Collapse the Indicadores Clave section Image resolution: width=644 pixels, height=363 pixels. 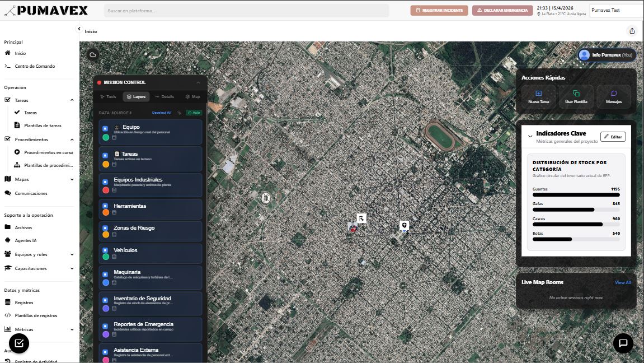tap(530, 136)
